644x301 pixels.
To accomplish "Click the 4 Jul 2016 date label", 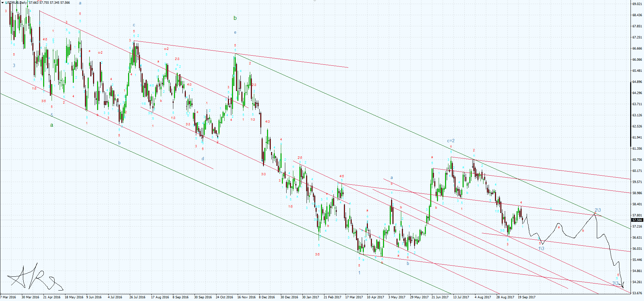I will pos(115,297).
